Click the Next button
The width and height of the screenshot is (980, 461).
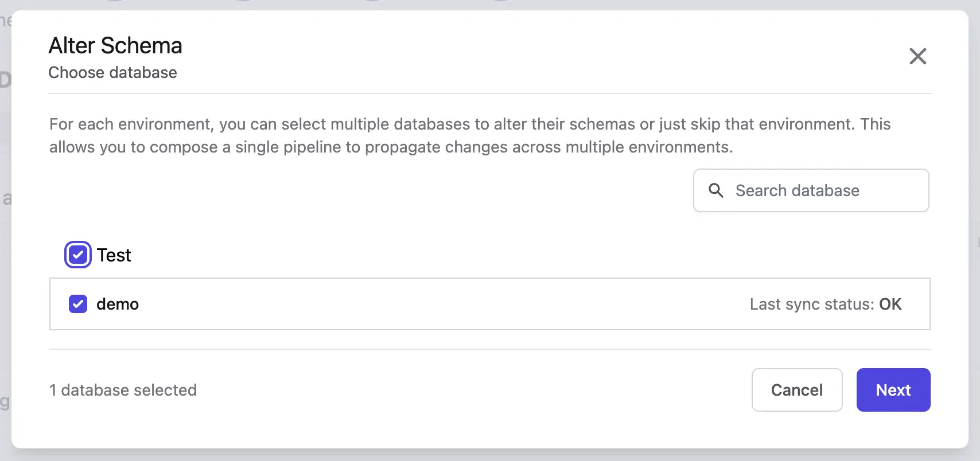893,390
